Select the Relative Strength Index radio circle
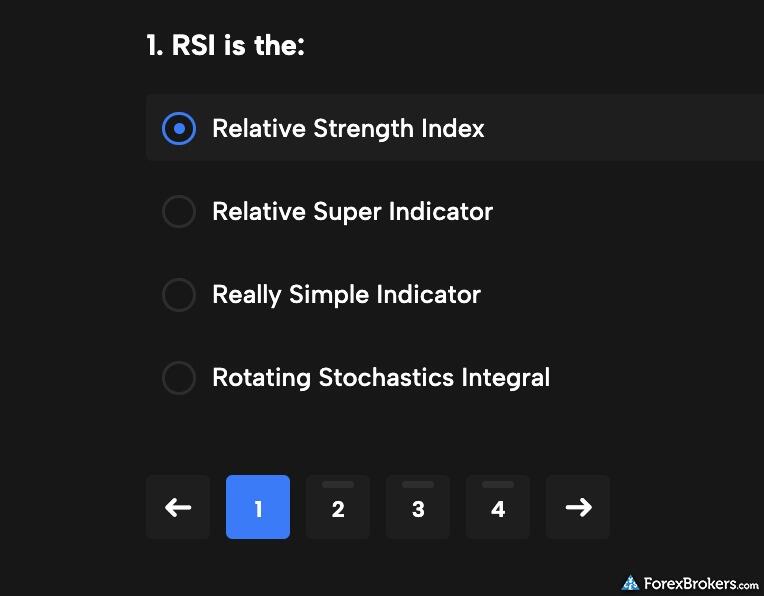The height and width of the screenshot is (596, 764). [x=179, y=128]
